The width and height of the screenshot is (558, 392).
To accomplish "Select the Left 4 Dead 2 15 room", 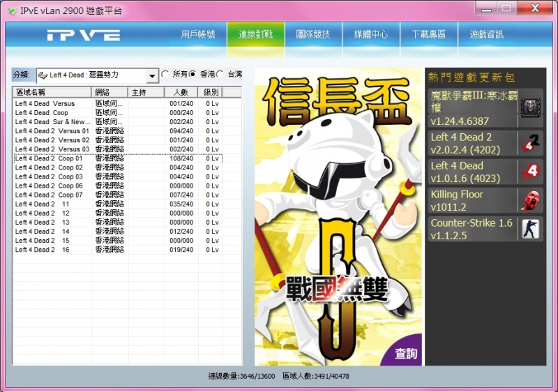I will [118, 241].
